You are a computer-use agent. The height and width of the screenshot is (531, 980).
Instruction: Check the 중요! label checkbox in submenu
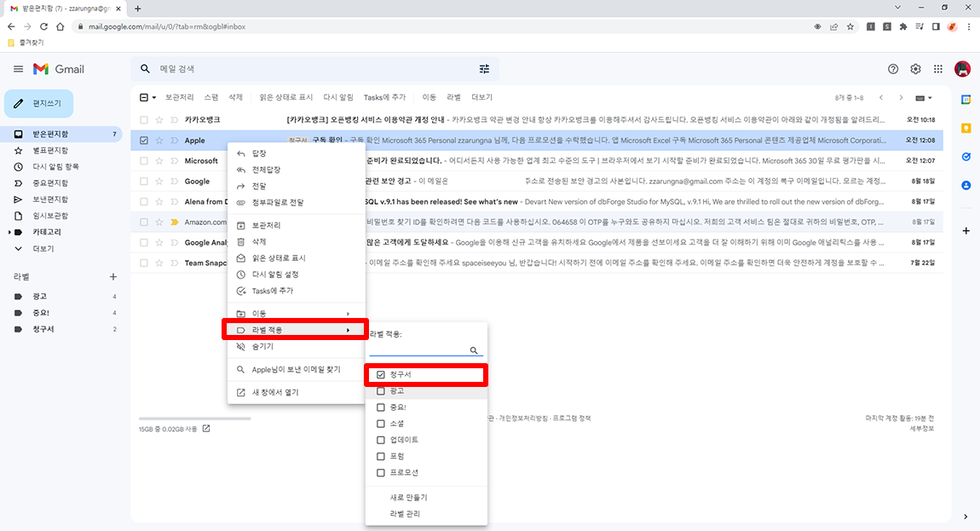pos(381,407)
